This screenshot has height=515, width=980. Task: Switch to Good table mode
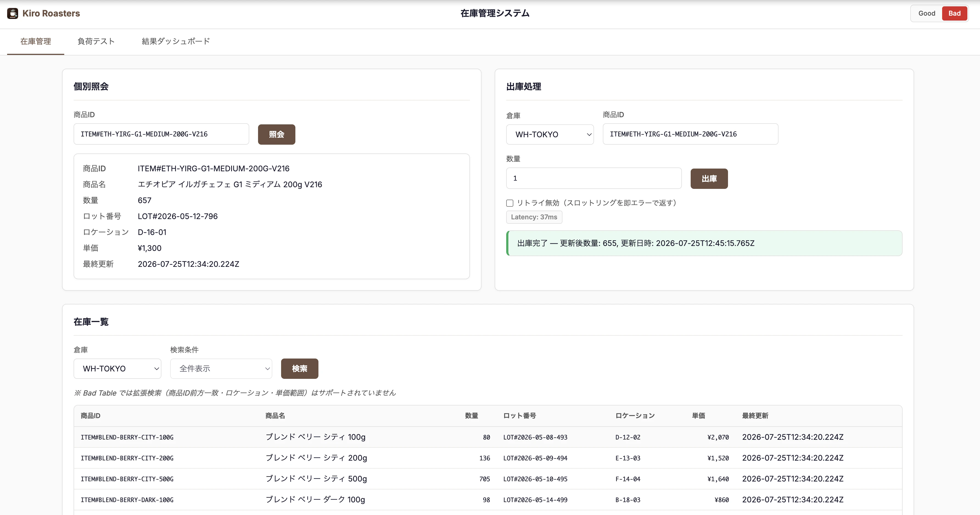(926, 13)
